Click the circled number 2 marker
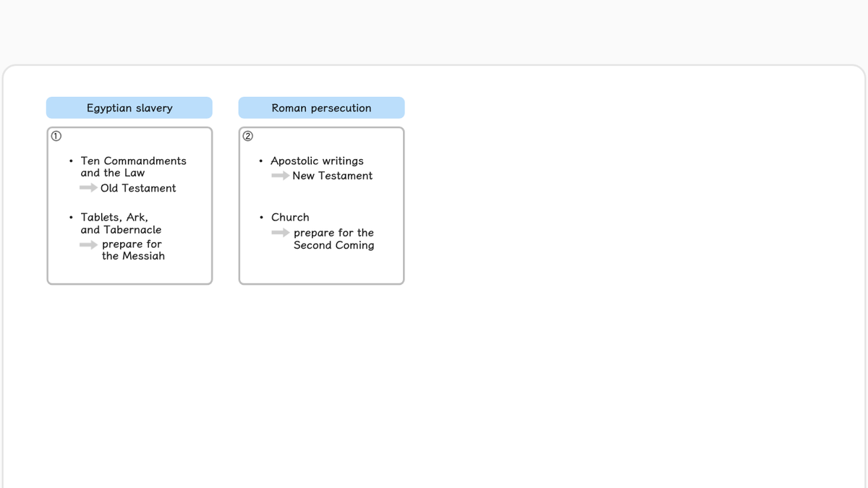Screen dimensions: 868x488 pyautogui.click(x=247, y=136)
